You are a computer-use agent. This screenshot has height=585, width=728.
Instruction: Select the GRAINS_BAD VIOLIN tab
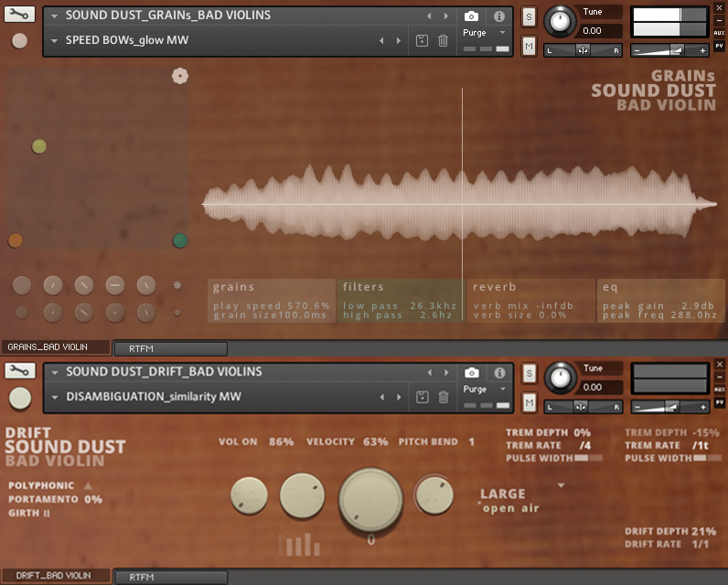coord(55,347)
